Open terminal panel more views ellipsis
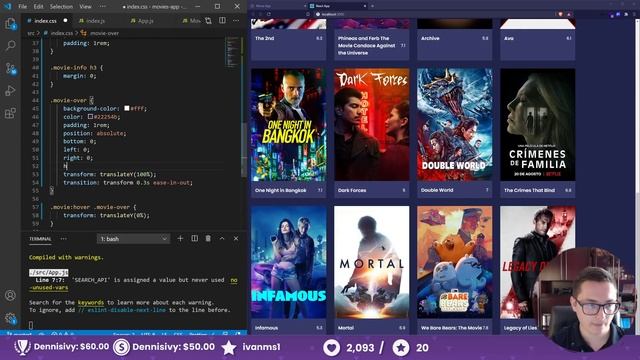This screenshot has width=640, height=360. pos(63,239)
